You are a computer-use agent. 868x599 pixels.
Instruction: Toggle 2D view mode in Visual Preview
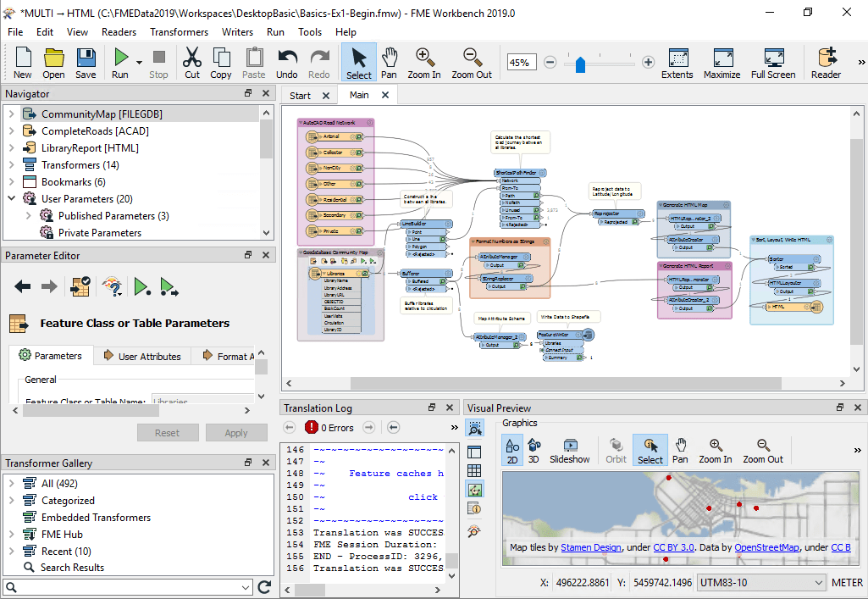(513, 450)
